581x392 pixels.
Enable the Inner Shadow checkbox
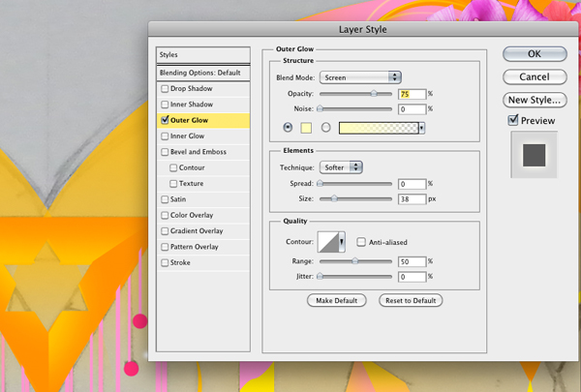[165, 105]
